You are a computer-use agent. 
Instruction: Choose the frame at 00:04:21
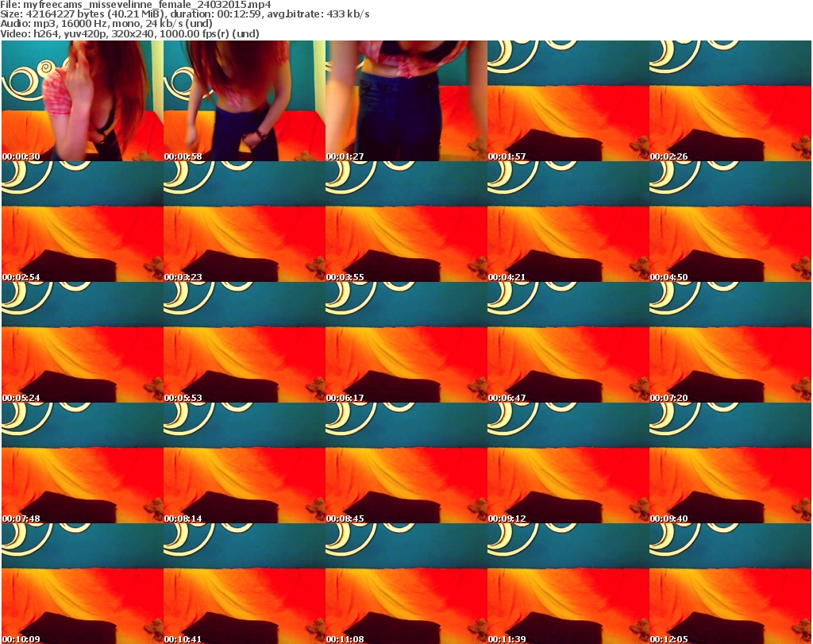pyautogui.click(x=568, y=222)
